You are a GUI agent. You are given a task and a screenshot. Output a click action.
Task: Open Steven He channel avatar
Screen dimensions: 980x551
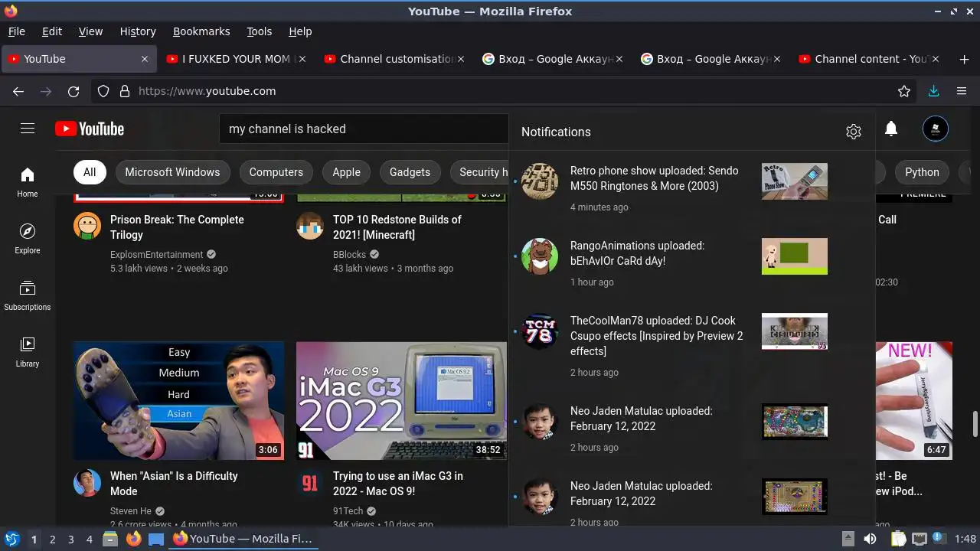point(87,483)
